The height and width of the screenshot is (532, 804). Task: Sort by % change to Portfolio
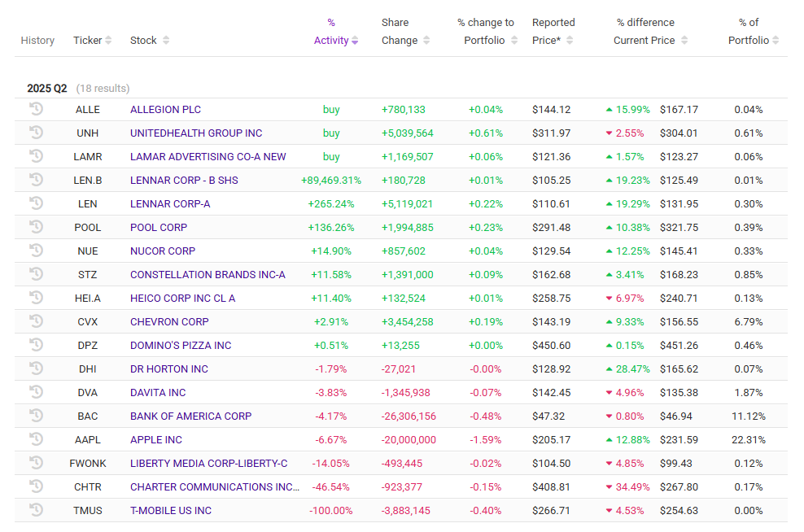pyautogui.click(x=514, y=41)
